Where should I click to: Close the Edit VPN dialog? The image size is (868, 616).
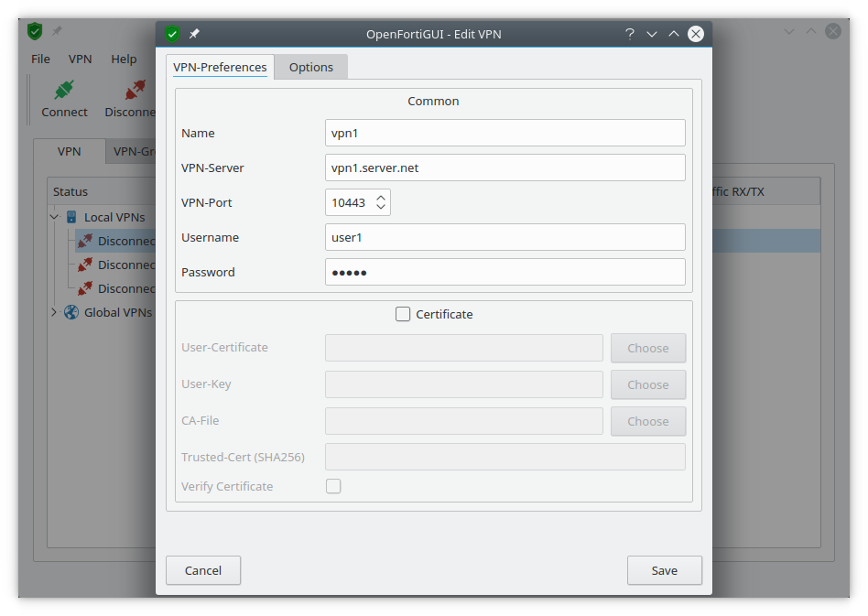[x=696, y=34]
